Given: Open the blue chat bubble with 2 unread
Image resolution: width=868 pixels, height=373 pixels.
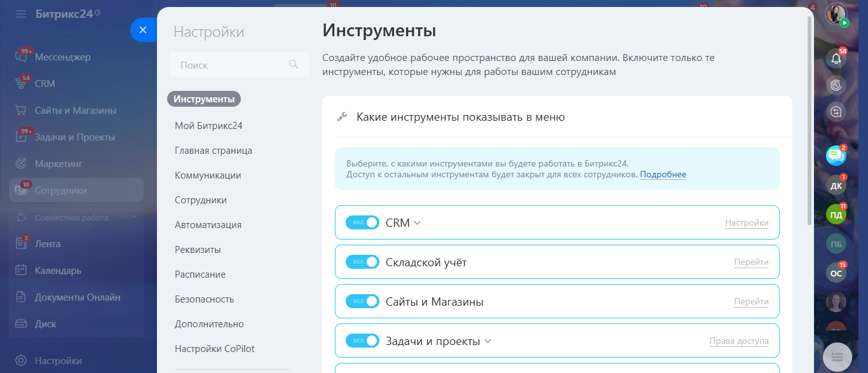Looking at the screenshot, I should tap(836, 156).
